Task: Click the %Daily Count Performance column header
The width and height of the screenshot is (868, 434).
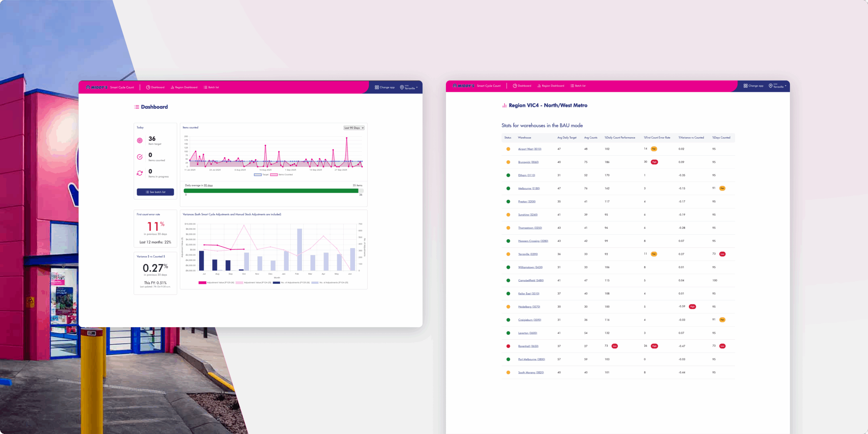Action: (620, 138)
